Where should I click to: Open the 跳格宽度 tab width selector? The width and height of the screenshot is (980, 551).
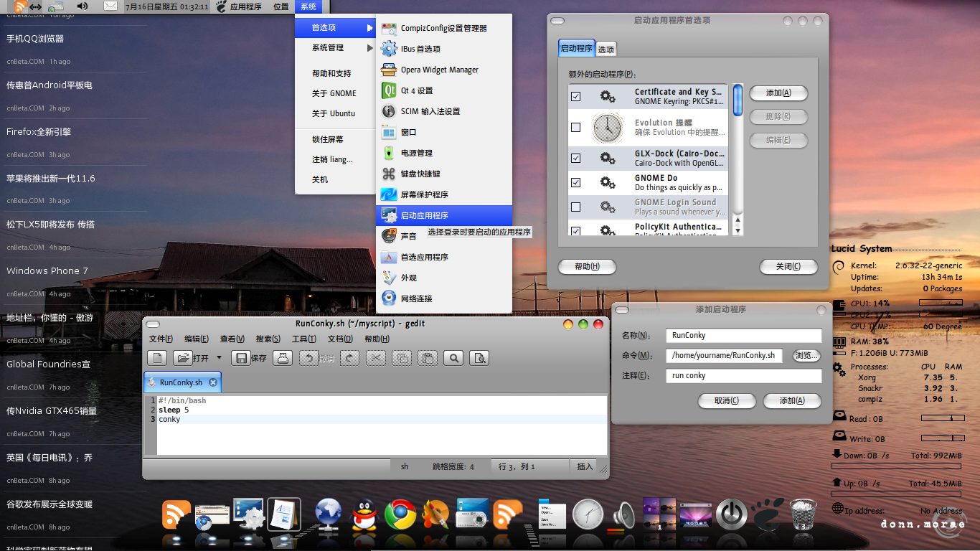(453, 466)
